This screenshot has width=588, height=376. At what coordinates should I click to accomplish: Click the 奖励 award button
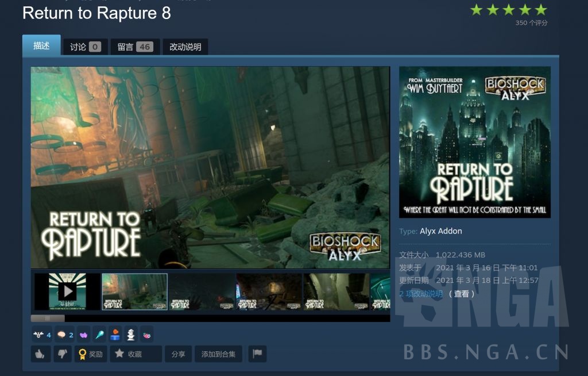pyautogui.click(x=91, y=354)
